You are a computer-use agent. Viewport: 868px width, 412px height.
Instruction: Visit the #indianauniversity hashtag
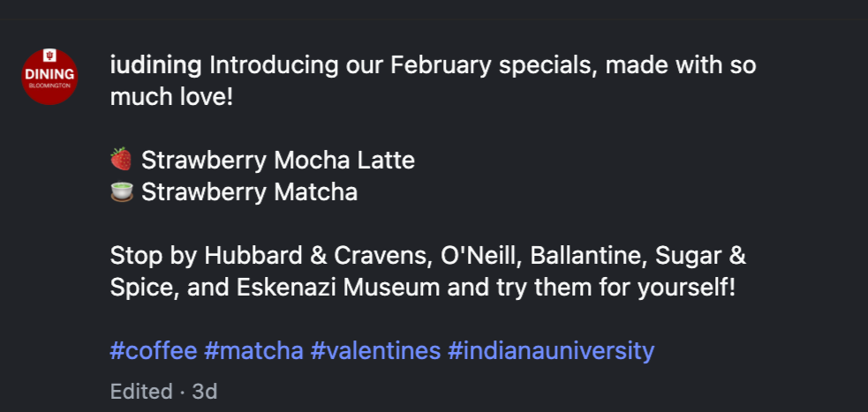click(551, 350)
